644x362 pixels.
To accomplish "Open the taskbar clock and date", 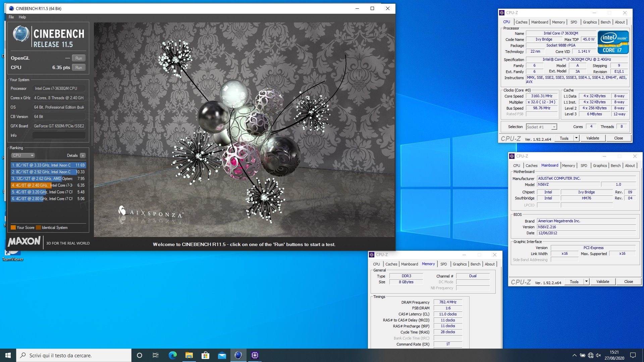I will pyautogui.click(x=614, y=355).
